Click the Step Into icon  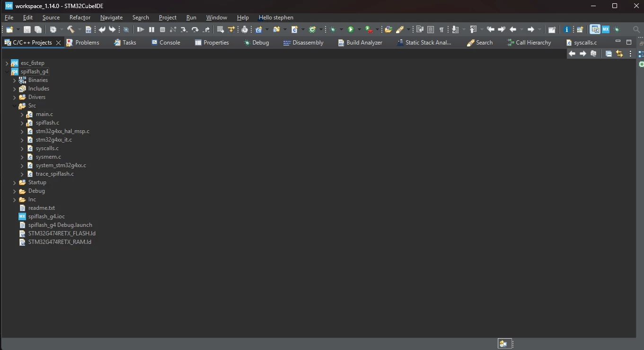[184, 29]
